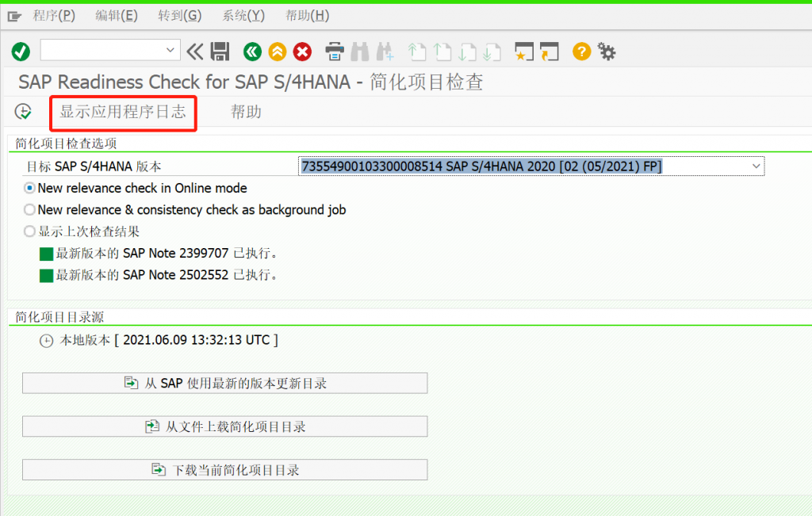Click green status square for SAP Note 2502552
Image resolution: width=812 pixels, height=516 pixels.
(46, 275)
